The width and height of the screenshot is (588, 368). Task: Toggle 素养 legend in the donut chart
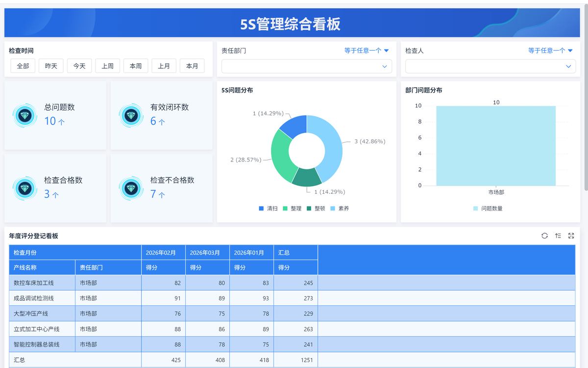[340, 209]
